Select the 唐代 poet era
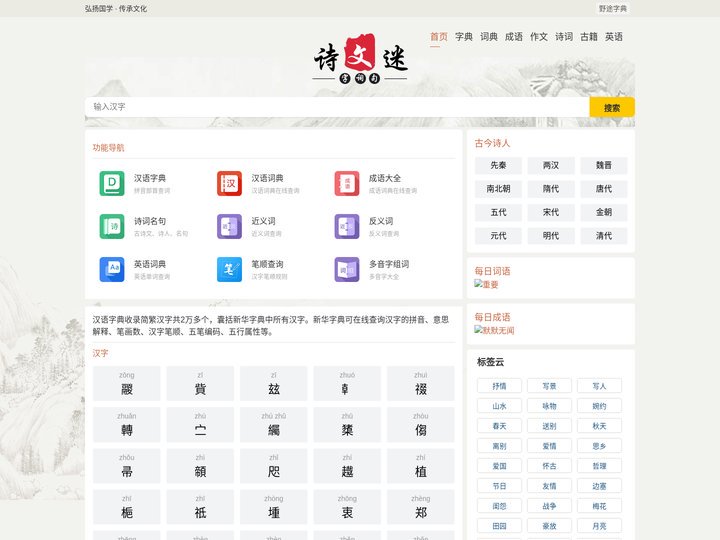Viewport: 720px width, 540px height. [x=604, y=189]
